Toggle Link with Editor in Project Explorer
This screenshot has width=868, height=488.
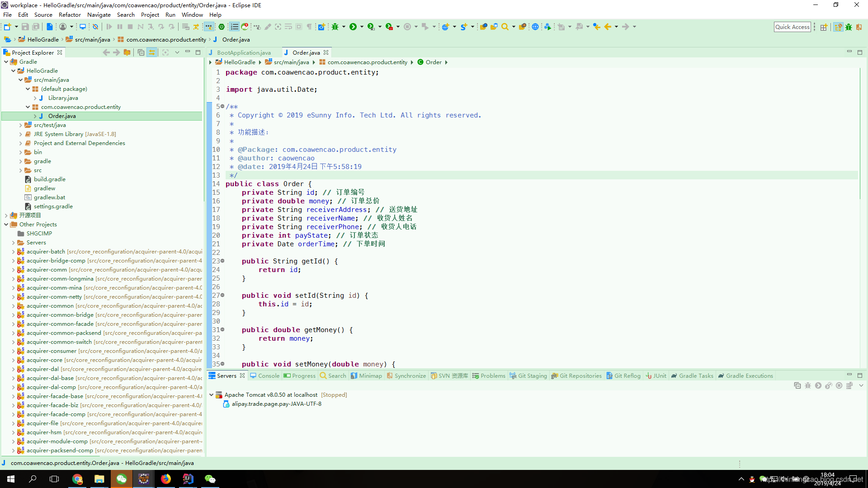pos(152,52)
